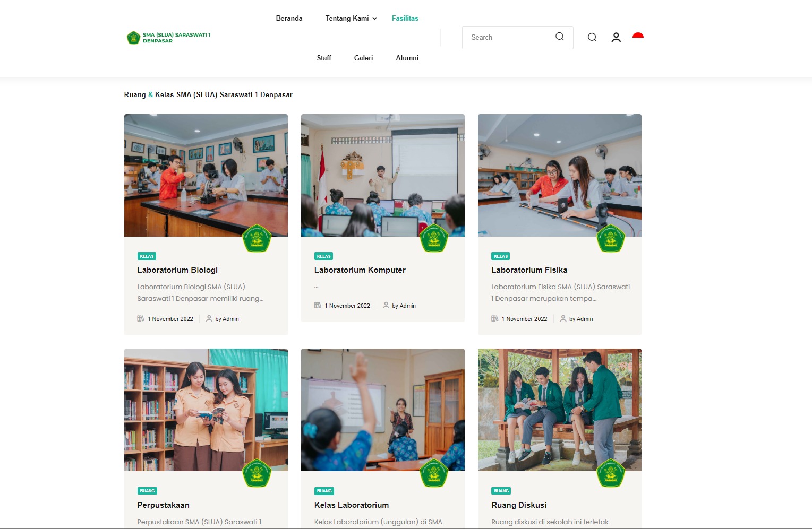Open the Perpustakaan photo thumbnail
This screenshot has height=529, width=812.
pos(206,410)
